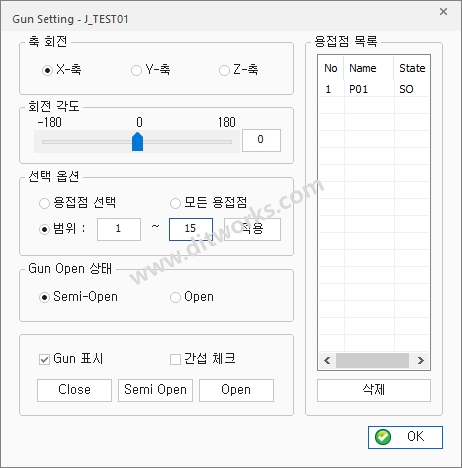The image size is (462, 468).
Task: Select the P01 weld point row
Action: tap(374, 89)
